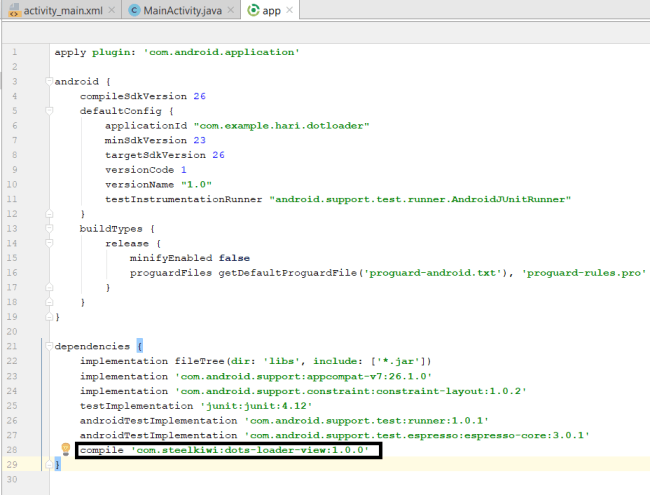Click the dependencies keyword
The height and width of the screenshot is (495, 650).
pyautogui.click(x=92, y=346)
